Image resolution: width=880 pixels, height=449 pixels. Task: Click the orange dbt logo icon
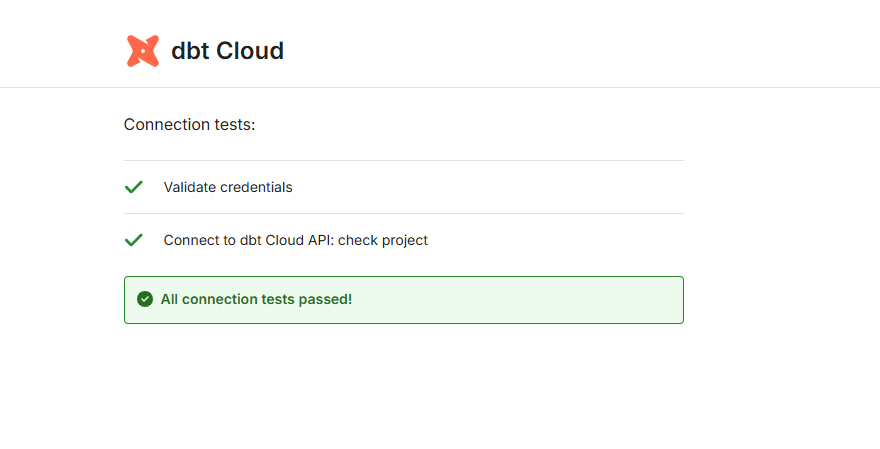[x=143, y=51]
